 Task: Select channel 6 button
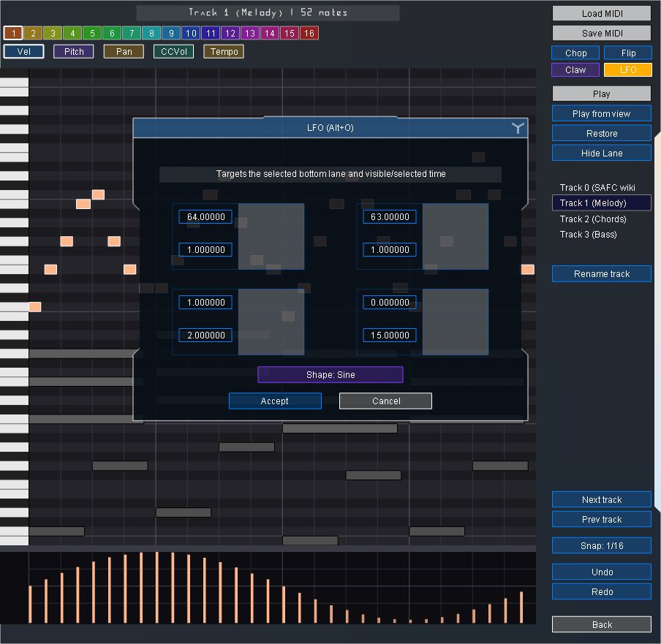[112, 33]
